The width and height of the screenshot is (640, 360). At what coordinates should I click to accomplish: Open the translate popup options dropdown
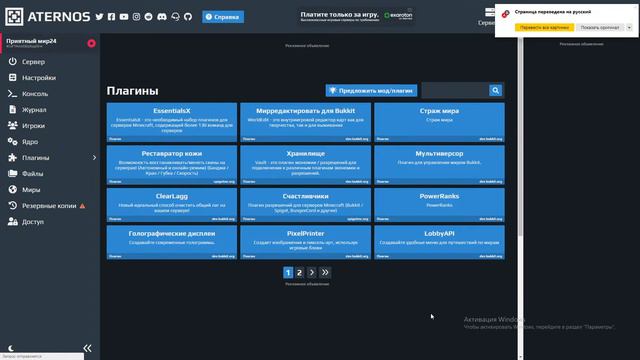pos(629,27)
